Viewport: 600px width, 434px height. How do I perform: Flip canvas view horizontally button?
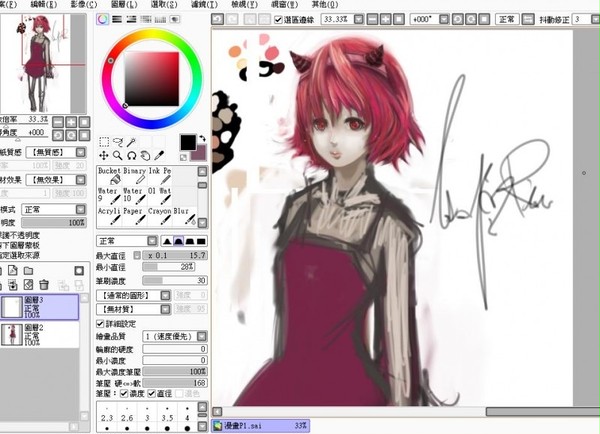[528, 19]
